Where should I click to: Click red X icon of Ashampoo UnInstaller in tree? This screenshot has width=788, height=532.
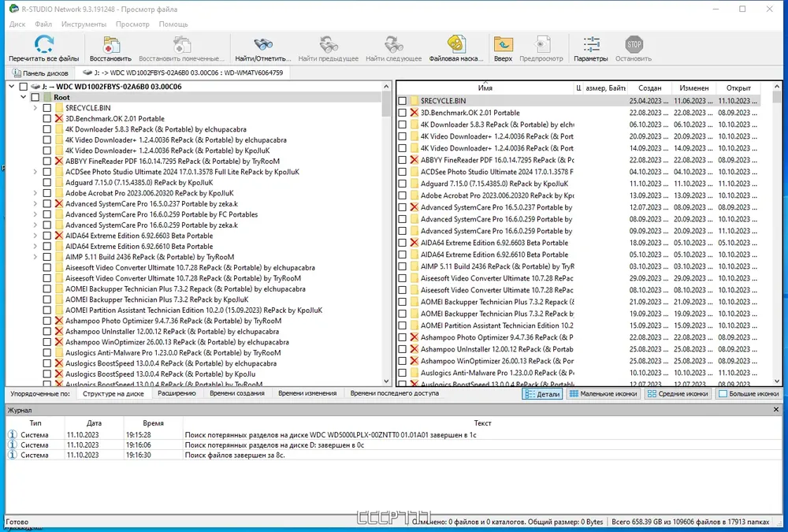[x=59, y=331]
